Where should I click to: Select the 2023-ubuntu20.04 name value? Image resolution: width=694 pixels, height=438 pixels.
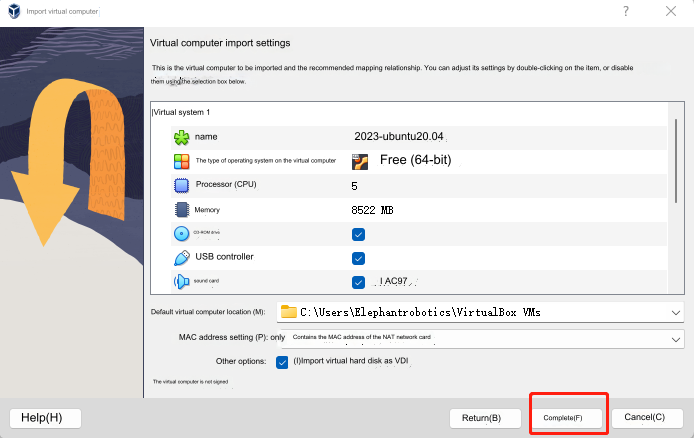[x=398, y=136]
